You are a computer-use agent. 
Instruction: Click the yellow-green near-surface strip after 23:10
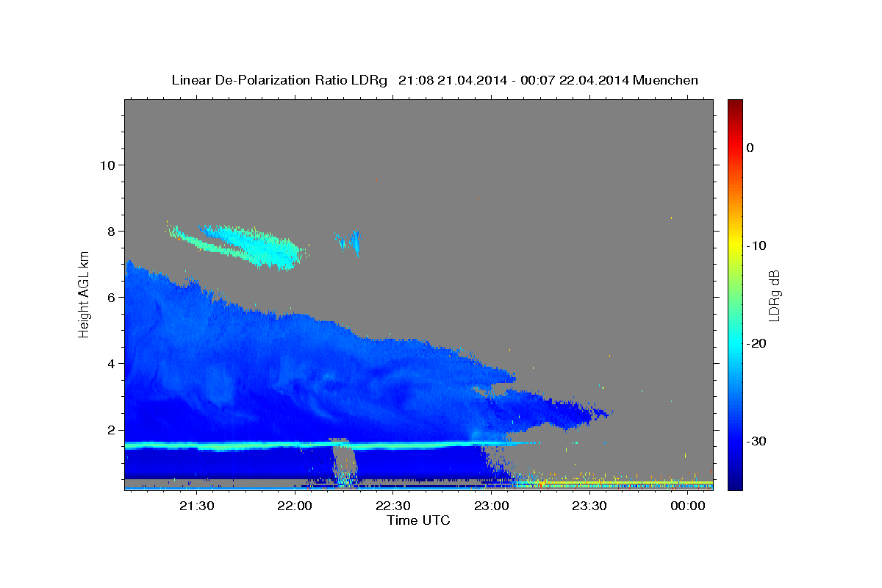[x=614, y=483]
